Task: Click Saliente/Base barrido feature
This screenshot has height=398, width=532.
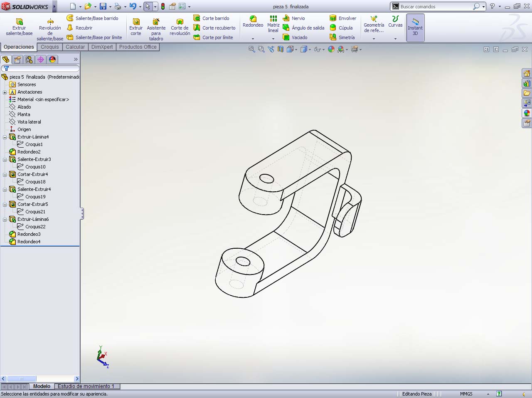Action: [x=93, y=18]
